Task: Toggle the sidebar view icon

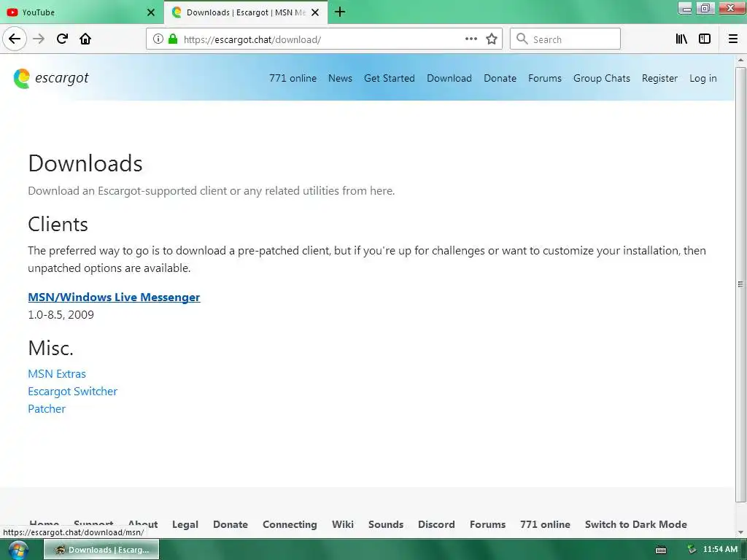Action: 705,39
